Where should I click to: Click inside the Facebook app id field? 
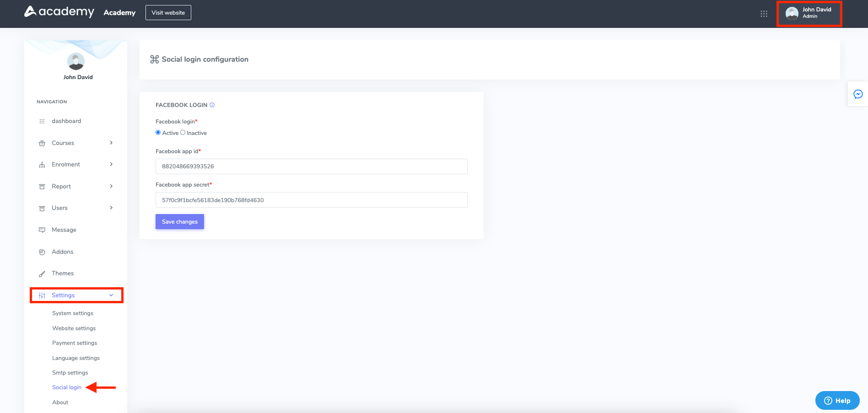[x=311, y=166]
